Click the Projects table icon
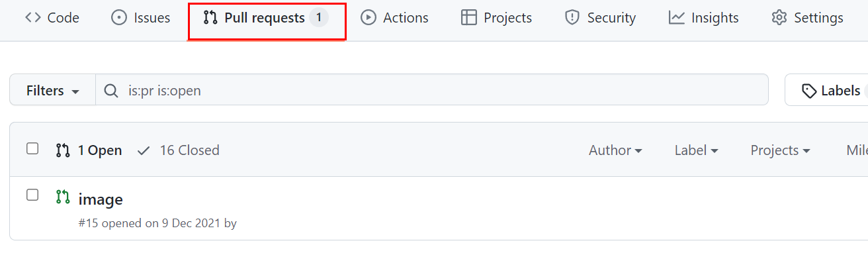 point(469,18)
